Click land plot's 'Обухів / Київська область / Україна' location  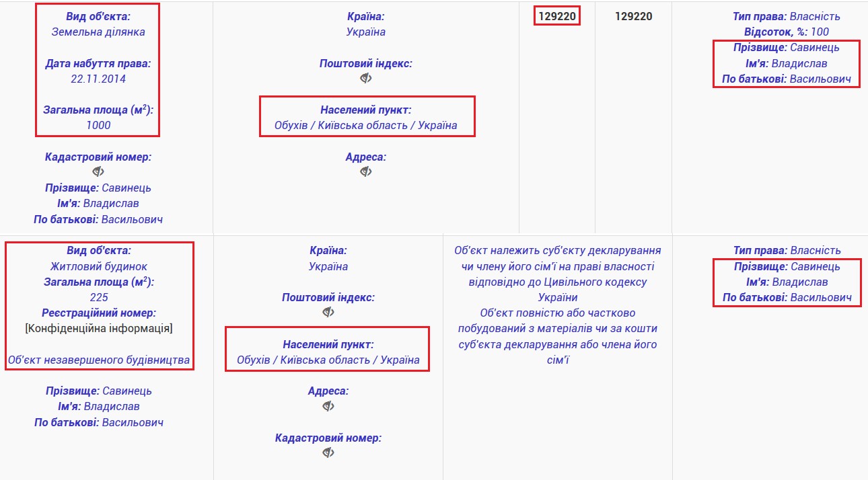pos(366,125)
